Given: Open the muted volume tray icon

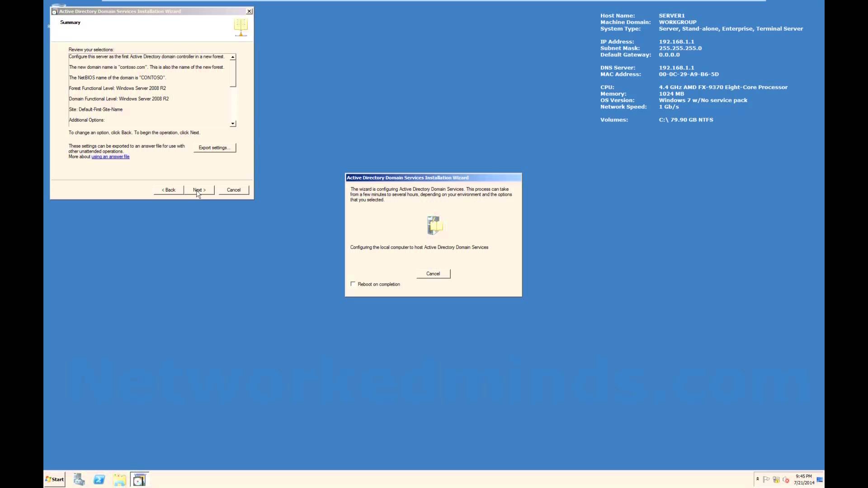Looking at the screenshot, I should pyautogui.click(x=786, y=480).
